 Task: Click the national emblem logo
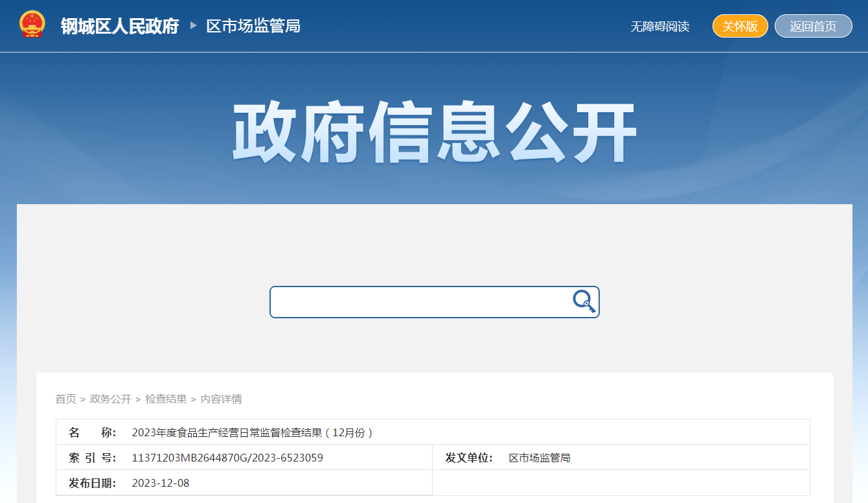pyautogui.click(x=32, y=25)
